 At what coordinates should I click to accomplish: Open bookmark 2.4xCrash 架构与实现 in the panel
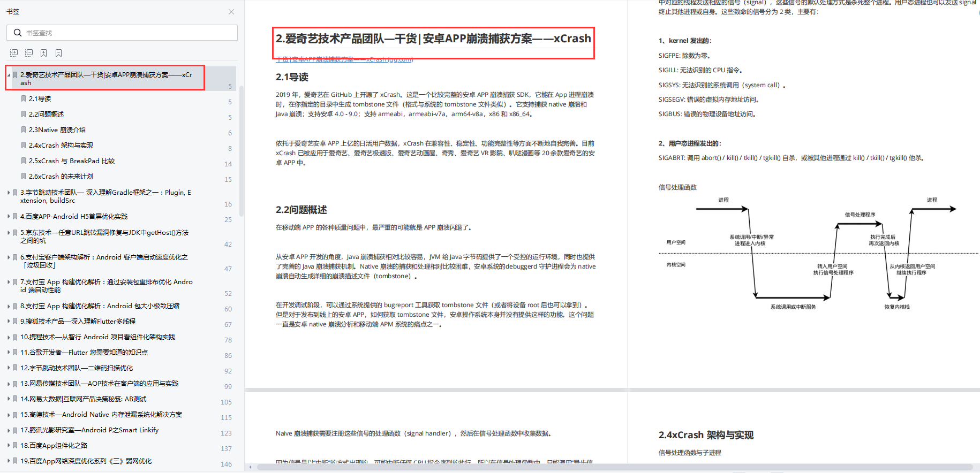coord(61,145)
